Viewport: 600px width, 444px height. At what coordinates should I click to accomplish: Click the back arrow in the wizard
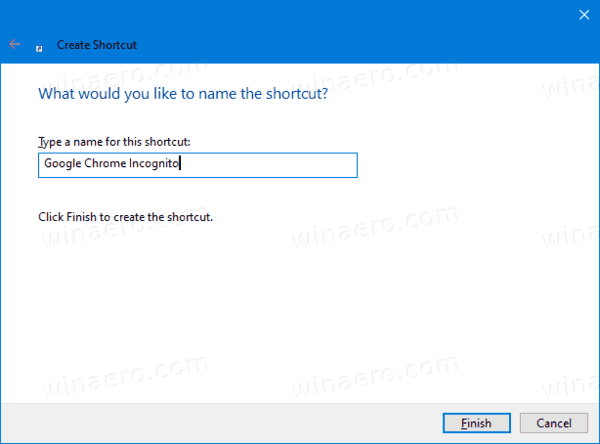[14, 45]
